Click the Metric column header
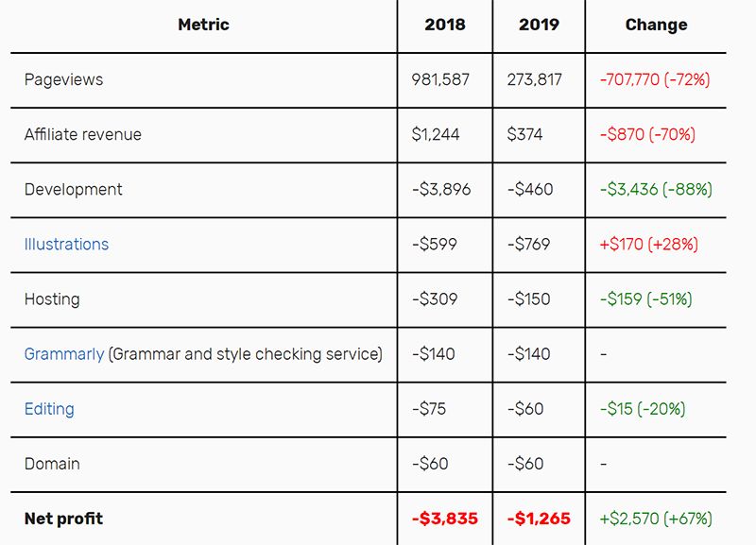 coord(203,26)
